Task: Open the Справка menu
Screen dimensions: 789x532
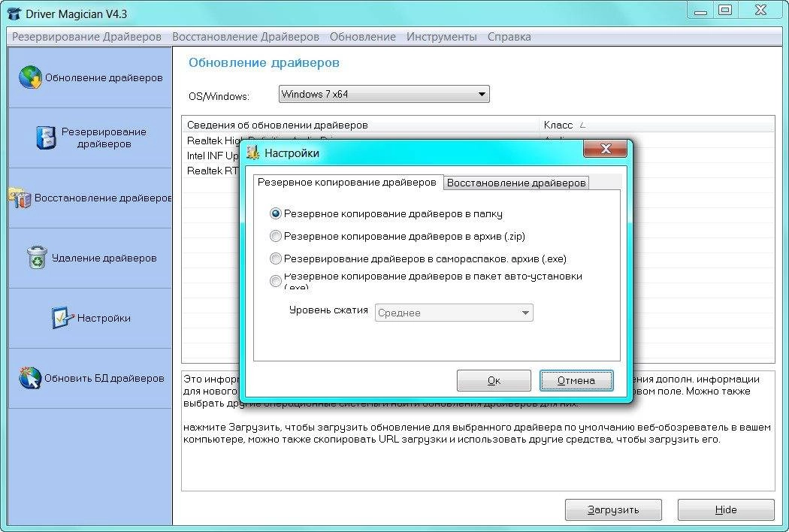Action: tap(509, 37)
